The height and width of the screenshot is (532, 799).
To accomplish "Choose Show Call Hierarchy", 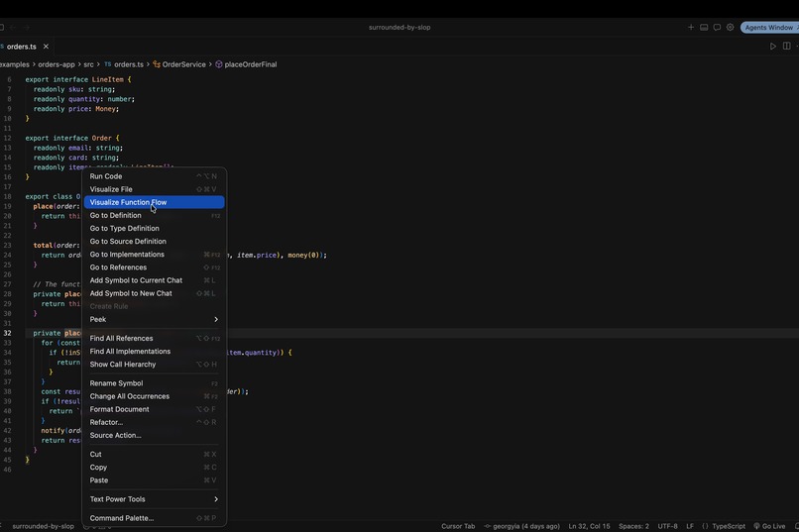I will click(154, 365).
